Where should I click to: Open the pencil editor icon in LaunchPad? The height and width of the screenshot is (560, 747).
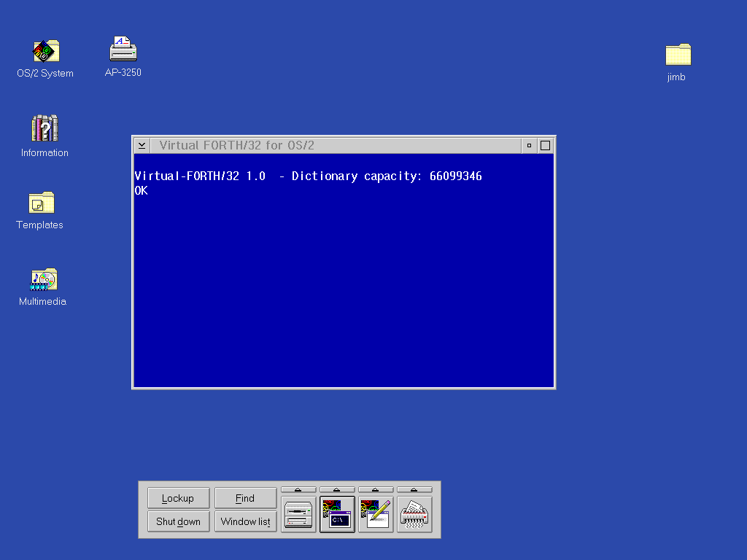point(376,515)
